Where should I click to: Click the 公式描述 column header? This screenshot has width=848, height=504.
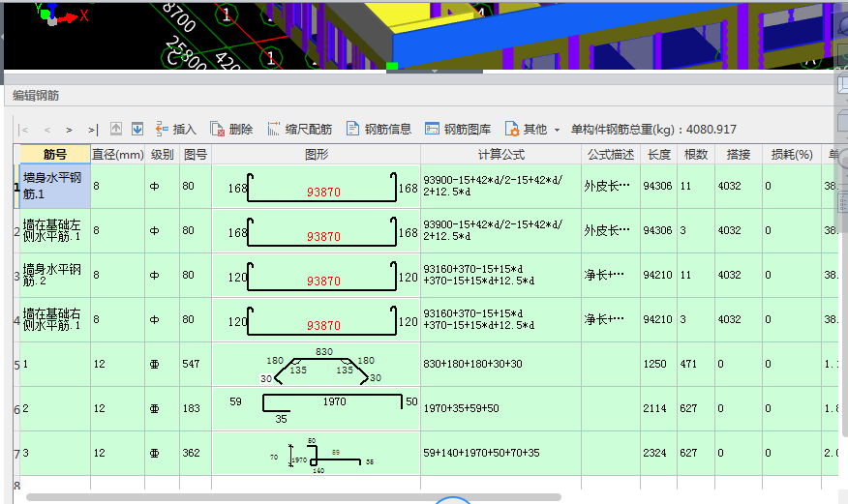(611, 155)
